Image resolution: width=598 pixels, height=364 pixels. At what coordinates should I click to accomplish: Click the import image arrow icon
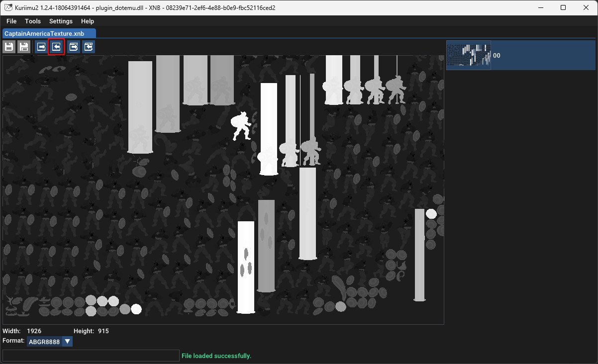point(56,47)
